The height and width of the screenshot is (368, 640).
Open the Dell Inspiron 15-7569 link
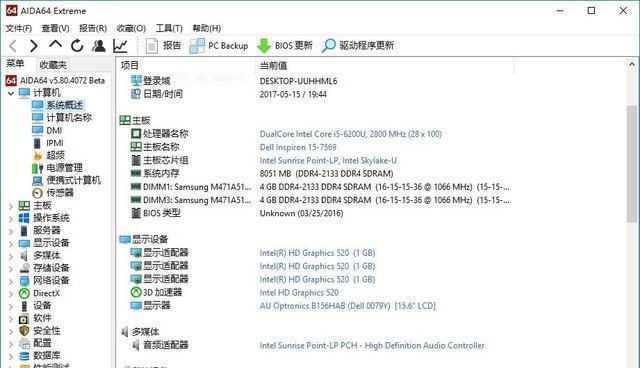pyautogui.click(x=298, y=147)
